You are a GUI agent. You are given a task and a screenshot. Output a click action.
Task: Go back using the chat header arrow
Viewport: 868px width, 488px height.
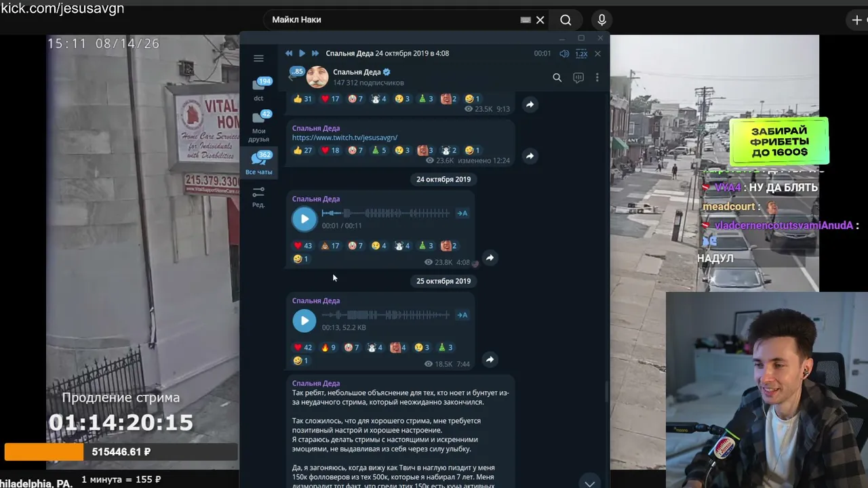tap(292, 77)
